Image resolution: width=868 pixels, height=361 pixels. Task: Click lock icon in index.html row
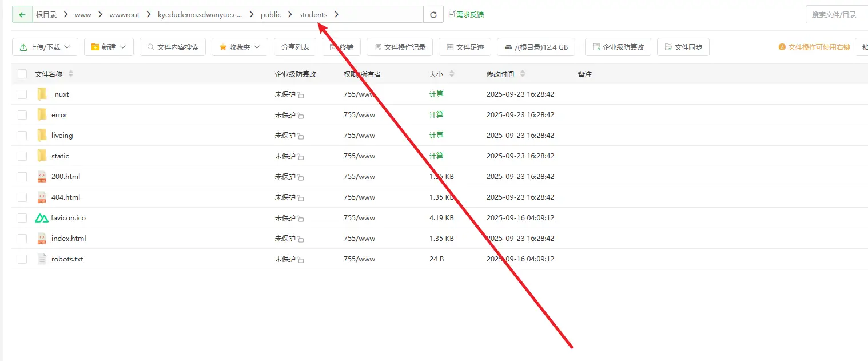300,239
